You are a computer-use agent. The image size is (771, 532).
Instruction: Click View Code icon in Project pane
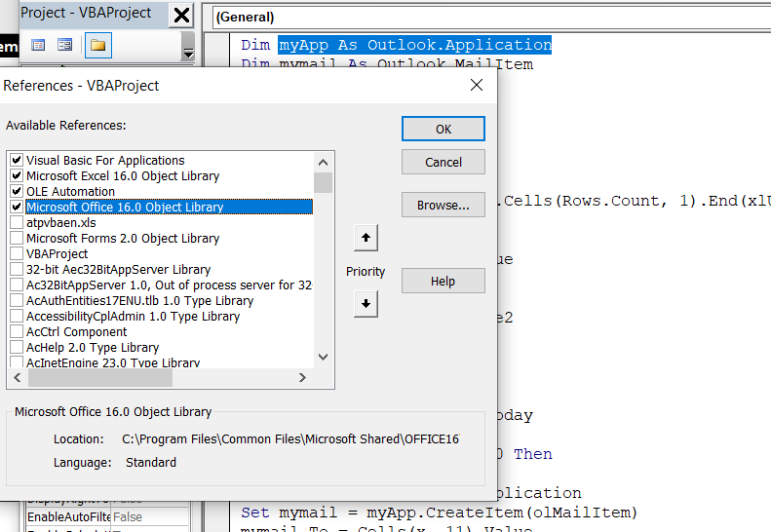38,46
